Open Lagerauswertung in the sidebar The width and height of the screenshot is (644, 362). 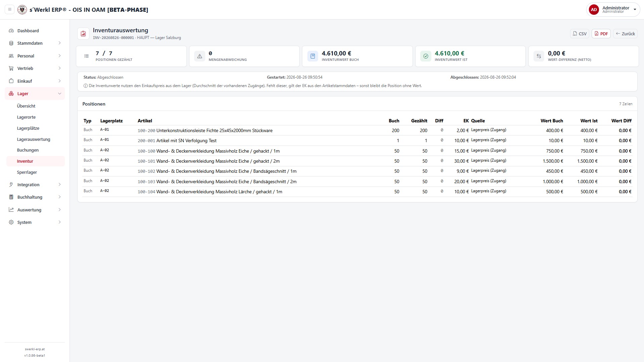pyautogui.click(x=35, y=139)
